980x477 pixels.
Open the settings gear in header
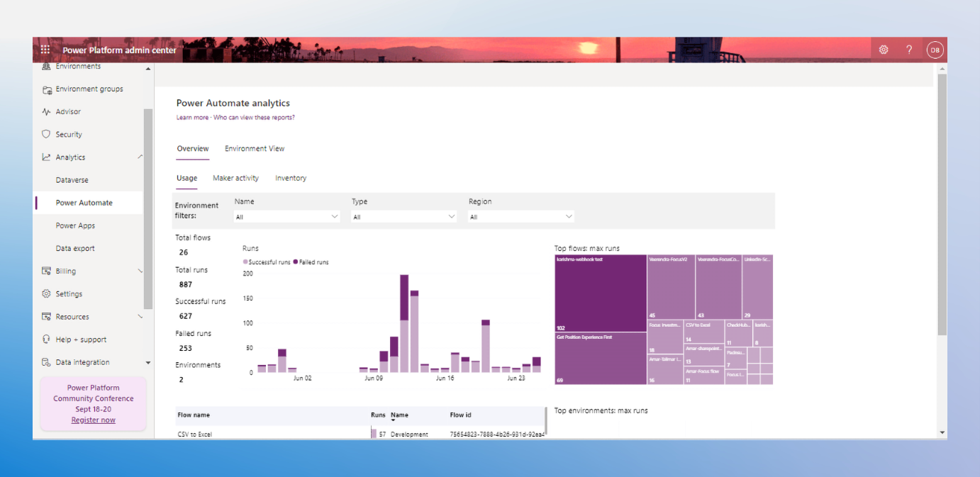tap(884, 50)
